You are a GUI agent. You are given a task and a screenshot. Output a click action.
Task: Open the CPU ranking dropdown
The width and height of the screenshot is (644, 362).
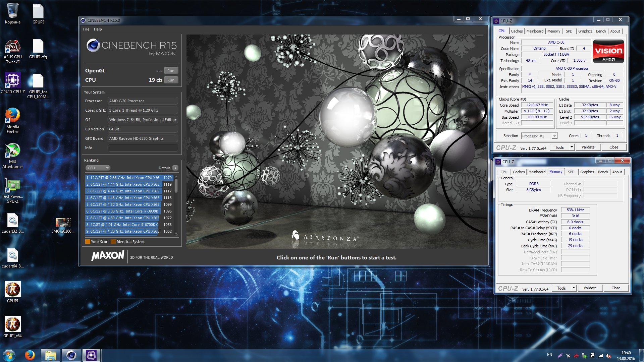pyautogui.click(x=98, y=168)
